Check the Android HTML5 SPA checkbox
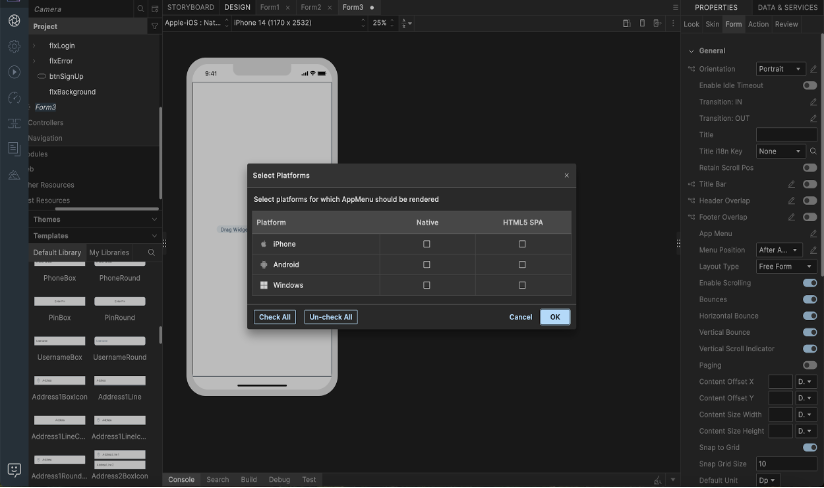Viewport: 824px width, 488px height. (x=522, y=265)
